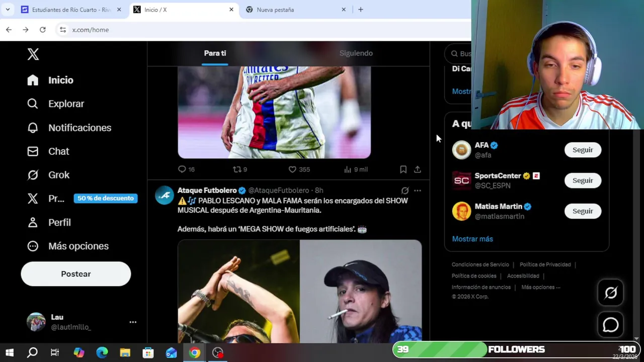The width and height of the screenshot is (644, 362).
Task: Open File Explorer from the taskbar
Action: pyautogui.click(x=125, y=353)
